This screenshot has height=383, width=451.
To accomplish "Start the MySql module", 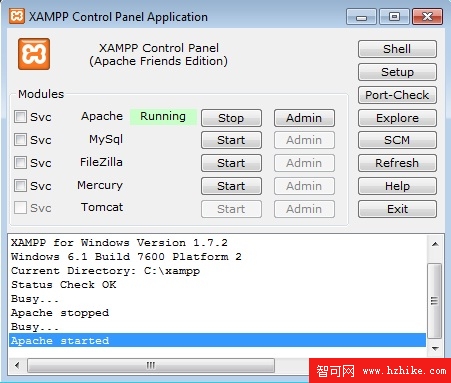I will tap(231, 140).
